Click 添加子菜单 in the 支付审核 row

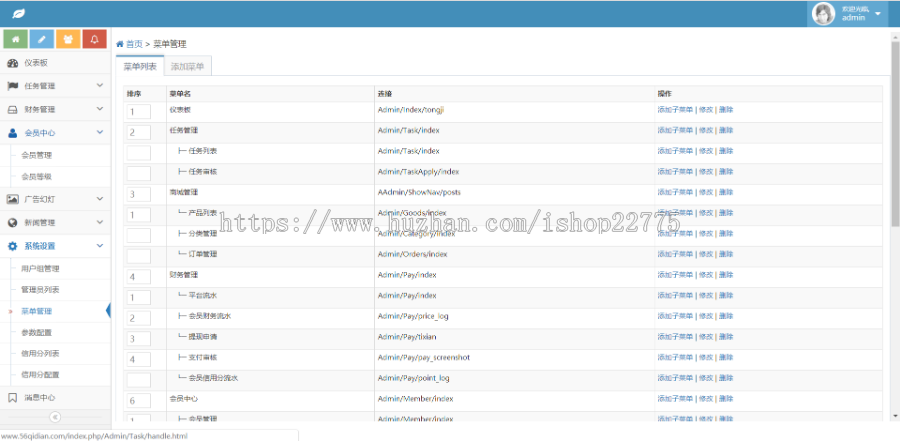pos(675,358)
